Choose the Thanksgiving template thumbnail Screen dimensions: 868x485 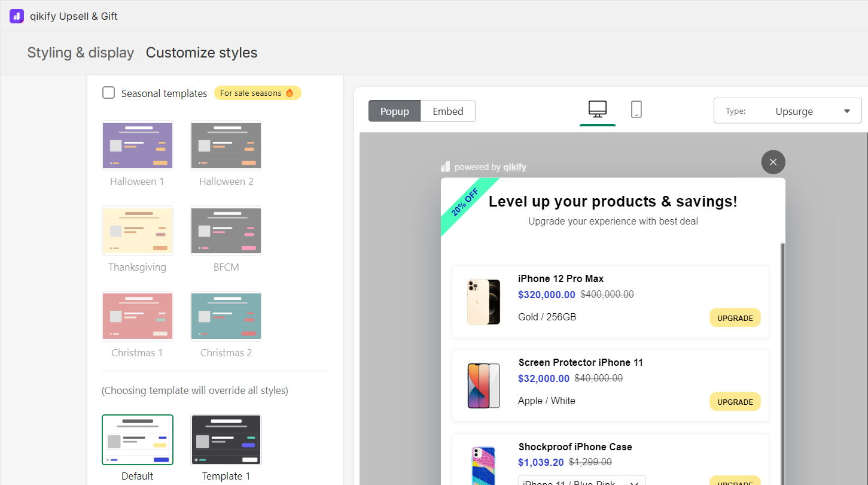click(138, 231)
